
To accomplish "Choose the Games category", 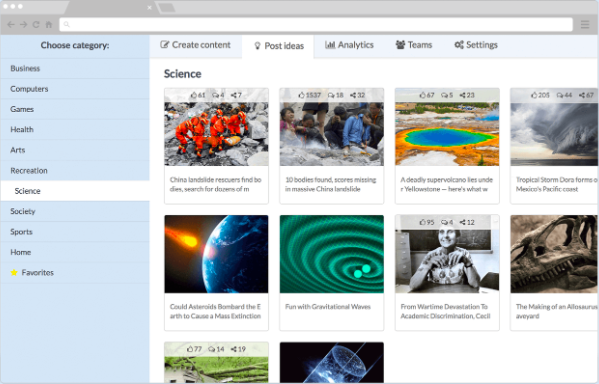I will click(x=75, y=109).
